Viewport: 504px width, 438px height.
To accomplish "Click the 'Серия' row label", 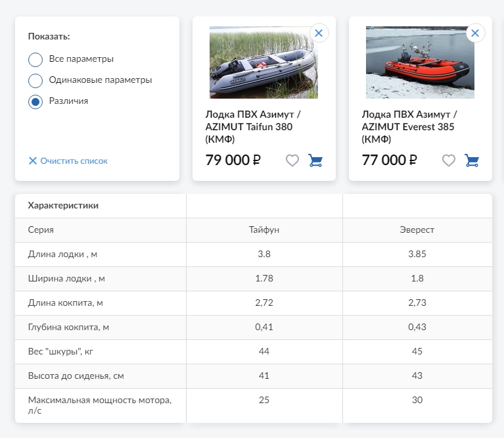I will [41, 230].
